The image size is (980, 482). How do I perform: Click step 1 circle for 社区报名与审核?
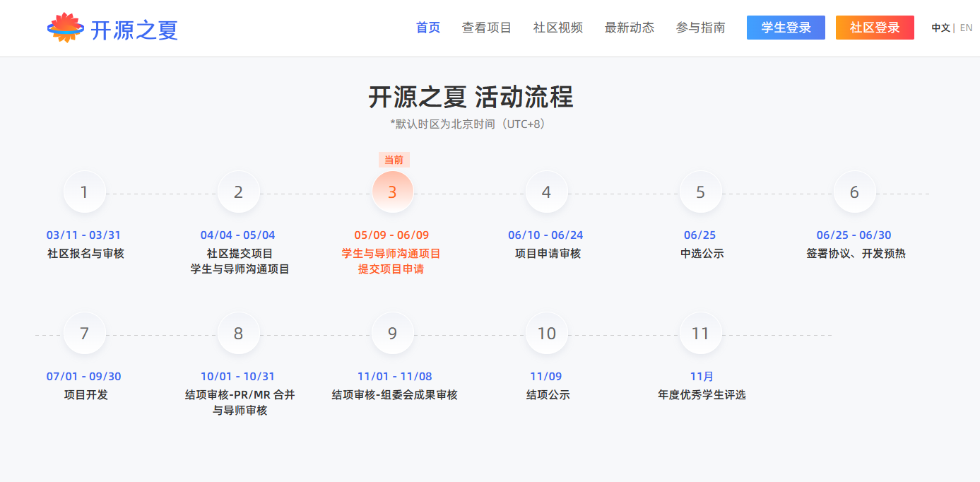[85, 192]
